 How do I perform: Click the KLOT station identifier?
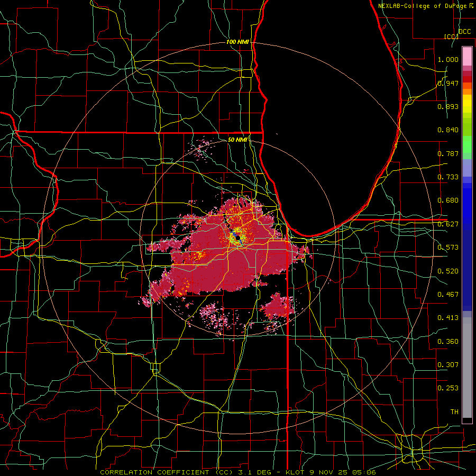tap(295, 472)
